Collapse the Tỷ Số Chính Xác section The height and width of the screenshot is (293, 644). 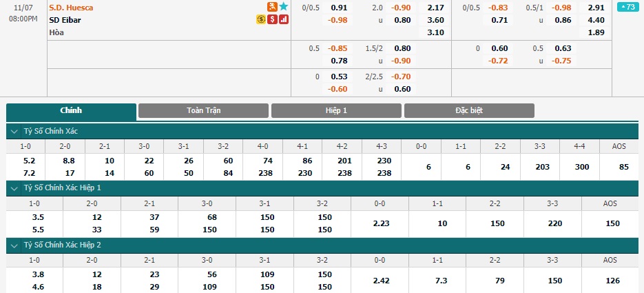click(14, 132)
